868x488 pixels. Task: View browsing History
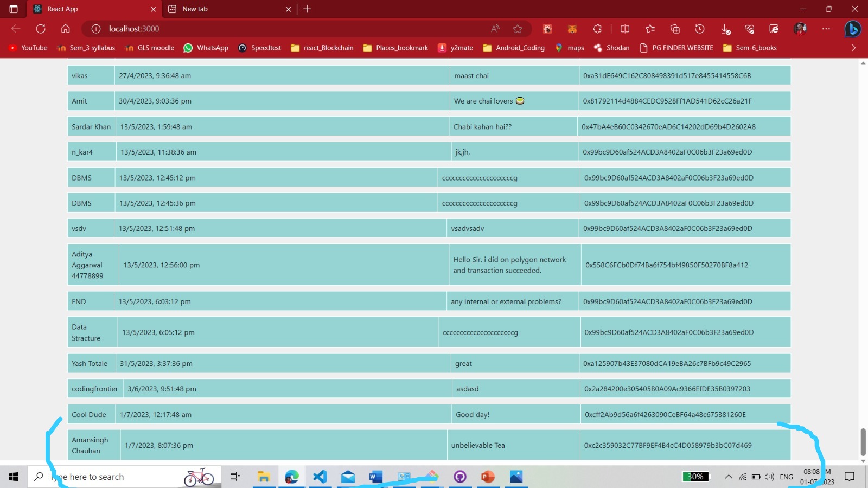[700, 29]
